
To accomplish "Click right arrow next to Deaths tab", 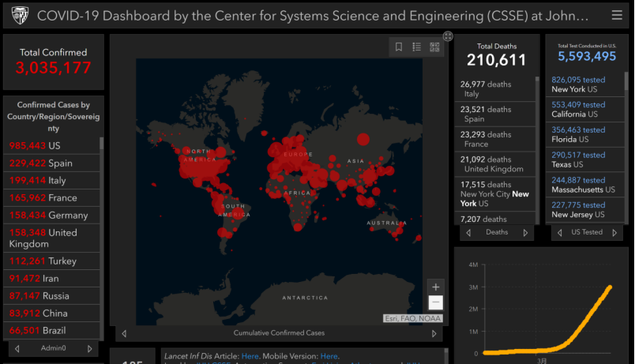I will (526, 233).
